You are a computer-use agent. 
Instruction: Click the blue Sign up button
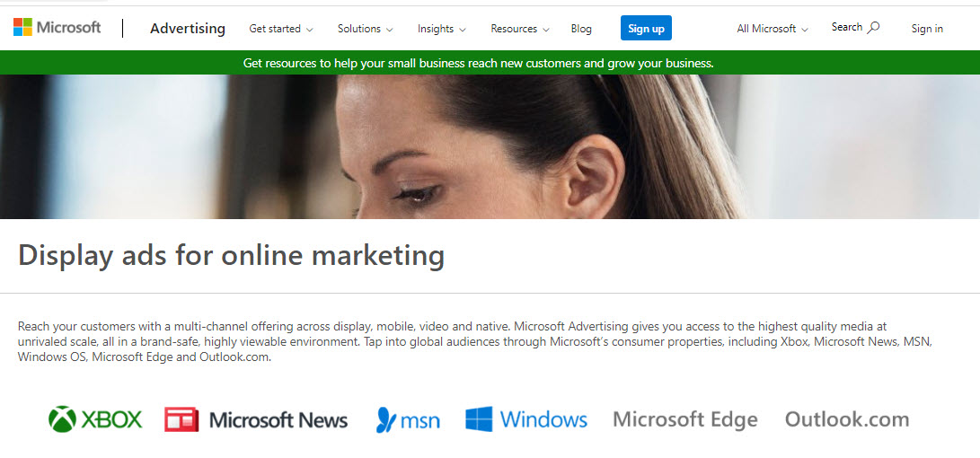(646, 28)
